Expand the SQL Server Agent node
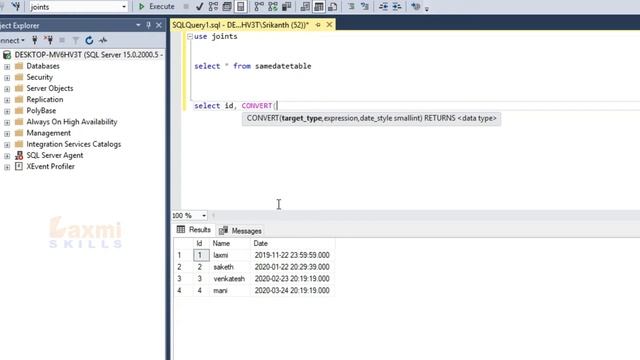The height and width of the screenshot is (360, 640). [7, 156]
